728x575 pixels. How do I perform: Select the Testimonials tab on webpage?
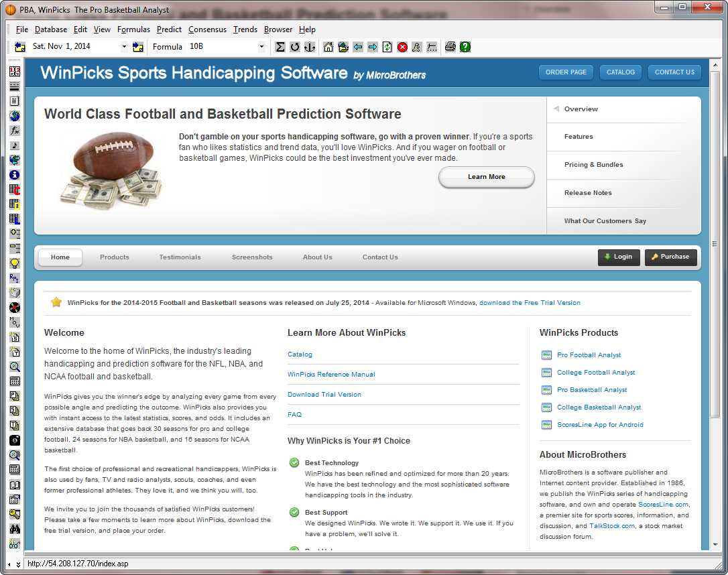click(x=180, y=257)
